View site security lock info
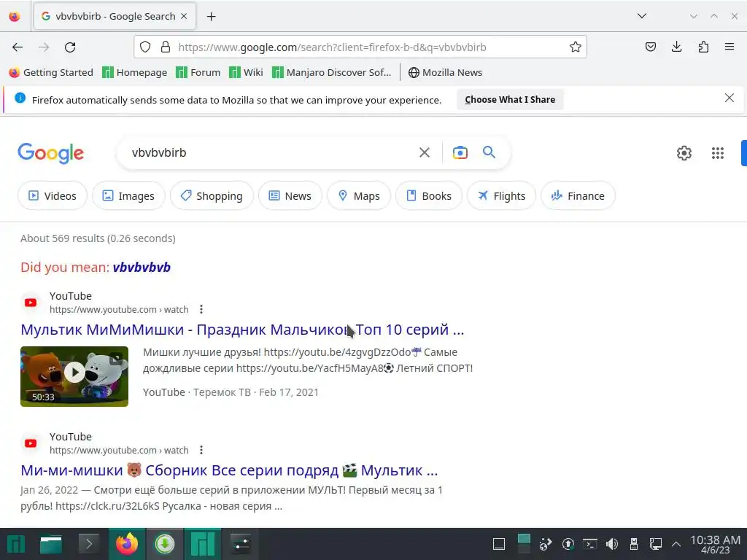Viewport: 747px width, 560px height. pyautogui.click(x=166, y=47)
